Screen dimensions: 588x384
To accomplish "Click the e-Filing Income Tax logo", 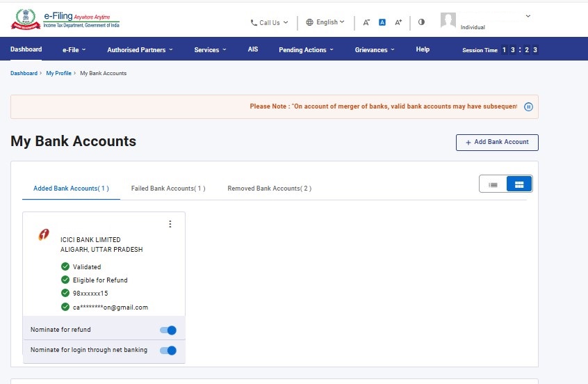I will pos(65,19).
